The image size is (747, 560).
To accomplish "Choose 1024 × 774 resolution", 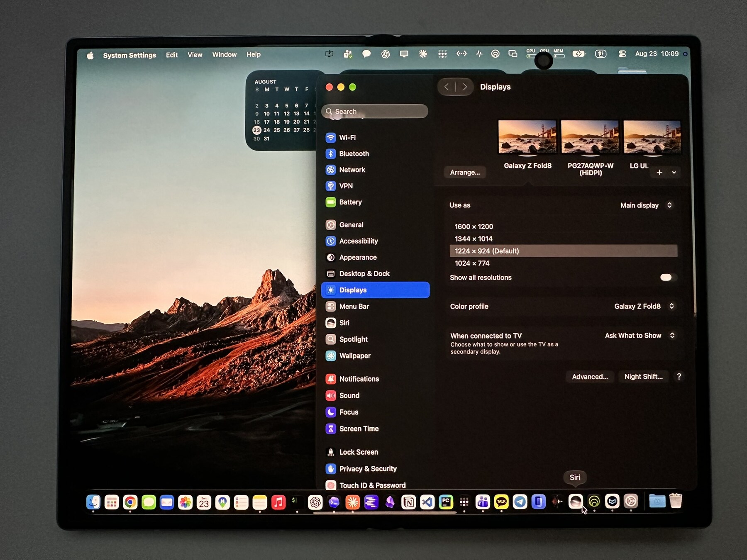I will pyautogui.click(x=563, y=263).
